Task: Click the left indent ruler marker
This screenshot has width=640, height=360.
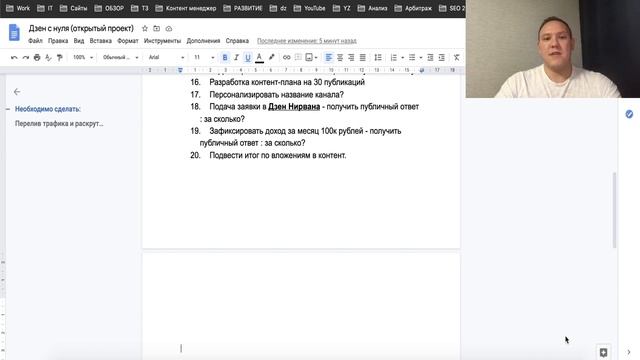Action: click(180, 70)
